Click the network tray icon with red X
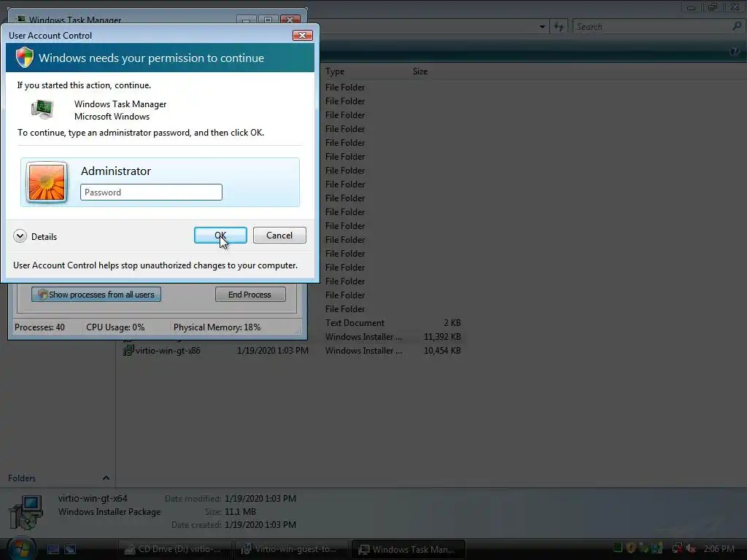747x560 pixels. (x=677, y=549)
